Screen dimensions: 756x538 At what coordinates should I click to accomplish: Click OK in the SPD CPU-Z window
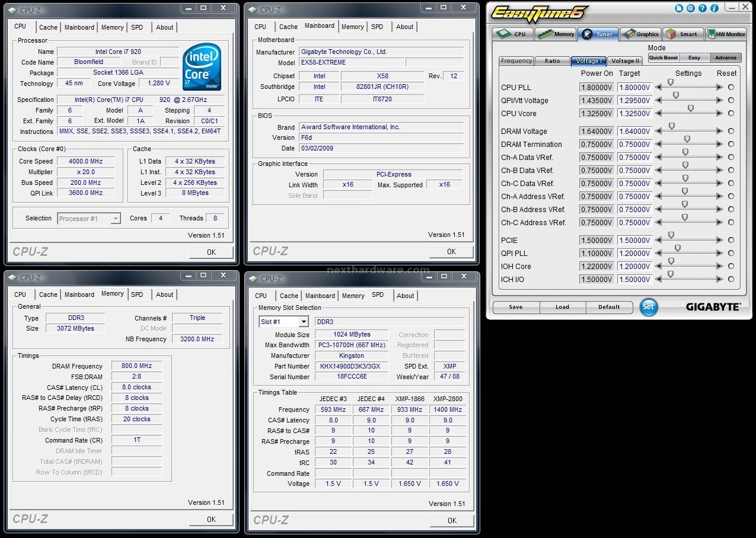click(452, 520)
